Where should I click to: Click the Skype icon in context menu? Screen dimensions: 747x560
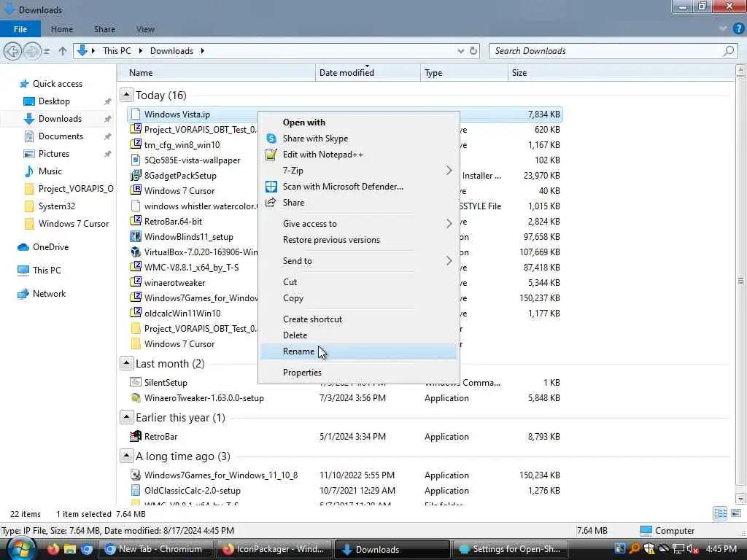pos(271,138)
